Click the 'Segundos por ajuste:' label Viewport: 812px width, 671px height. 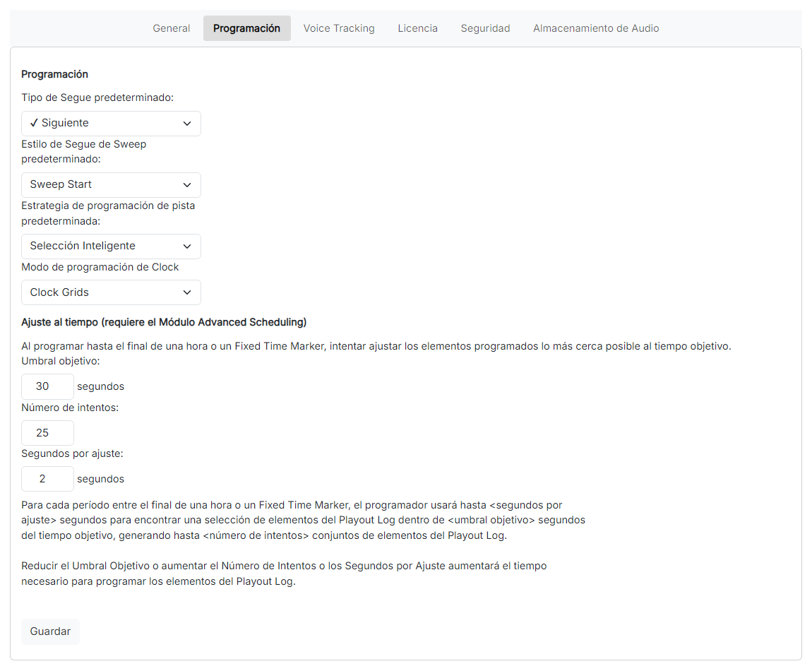(x=73, y=454)
